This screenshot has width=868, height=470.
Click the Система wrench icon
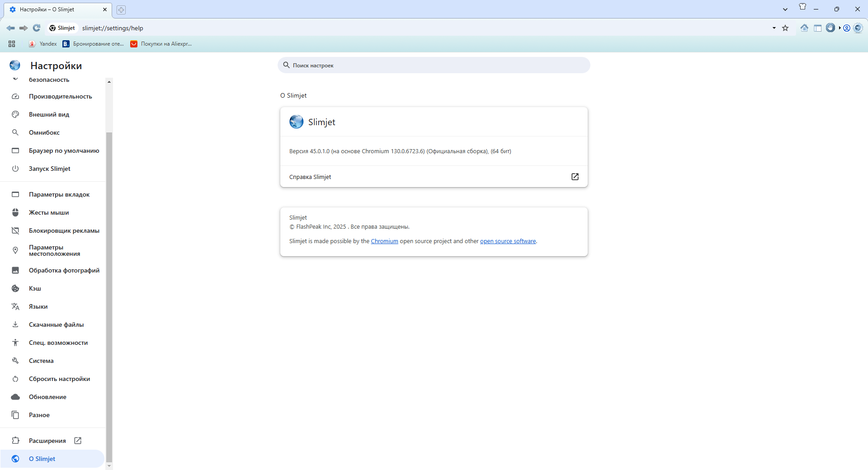15,361
